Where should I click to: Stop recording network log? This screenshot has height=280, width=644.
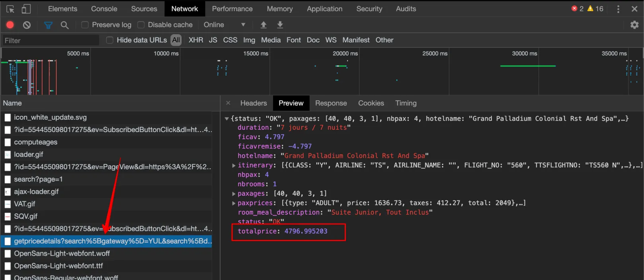[10, 25]
